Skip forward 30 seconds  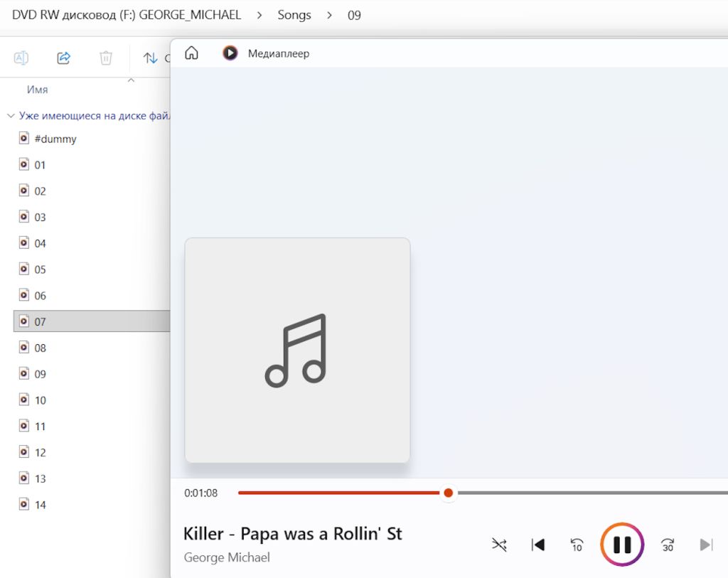668,545
